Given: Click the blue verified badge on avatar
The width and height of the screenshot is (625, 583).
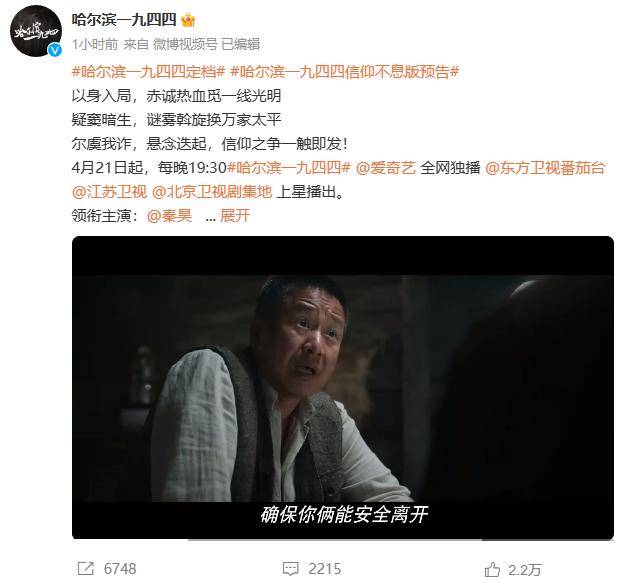Looking at the screenshot, I should pos(55,50).
